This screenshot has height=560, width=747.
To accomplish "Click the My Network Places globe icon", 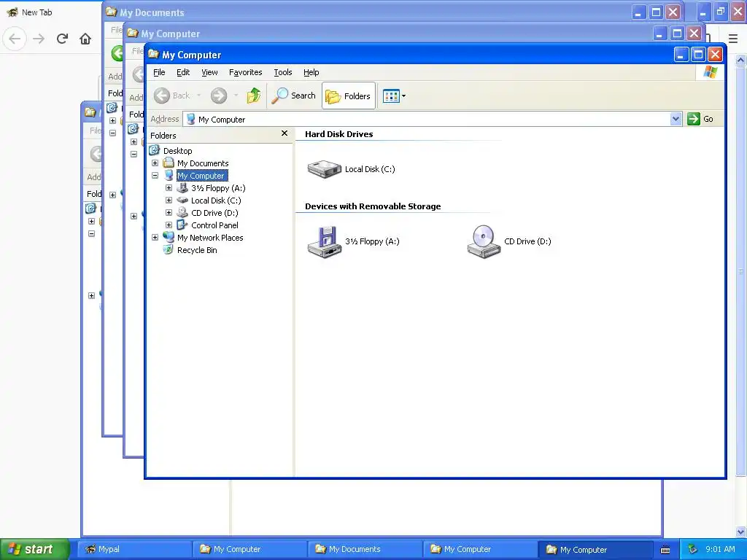I will [169, 237].
